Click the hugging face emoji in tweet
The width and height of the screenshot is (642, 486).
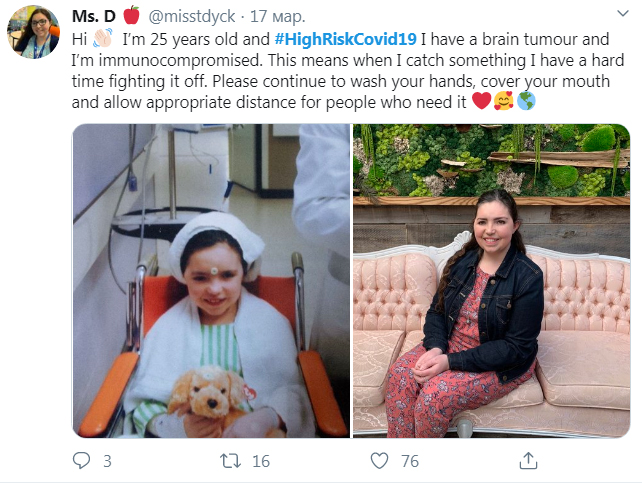coord(505,101)
